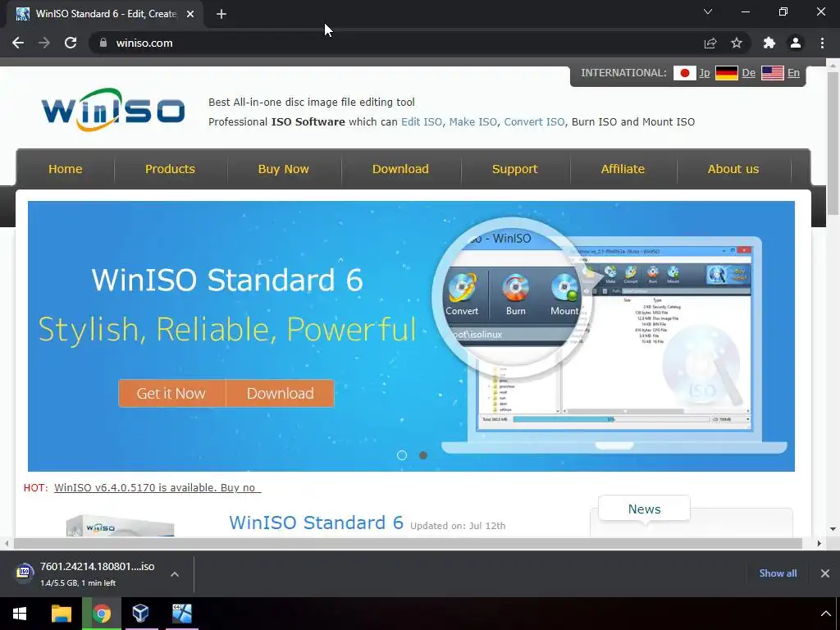The height and width of the screenshot is (630, 840).
Task: Open the Jp language link
Action: coord(705,73)
